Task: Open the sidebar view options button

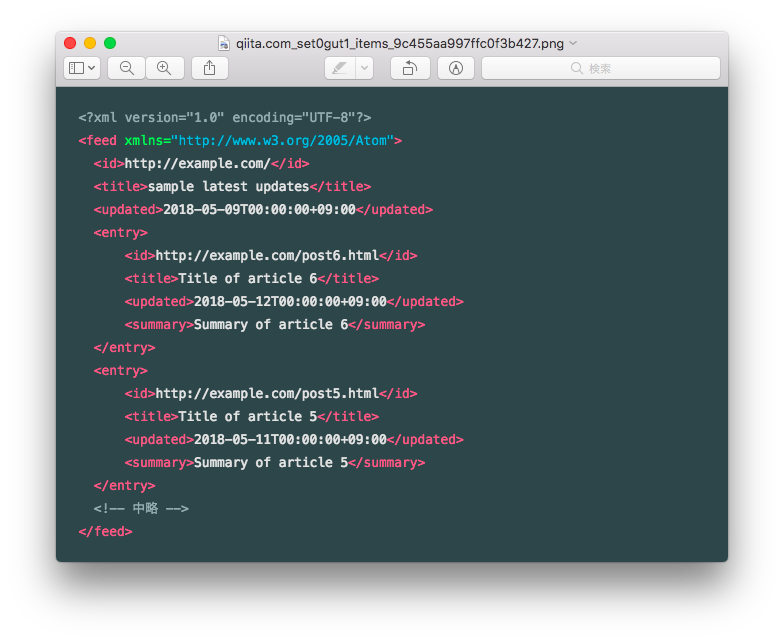Action: [x=82, y=68]
